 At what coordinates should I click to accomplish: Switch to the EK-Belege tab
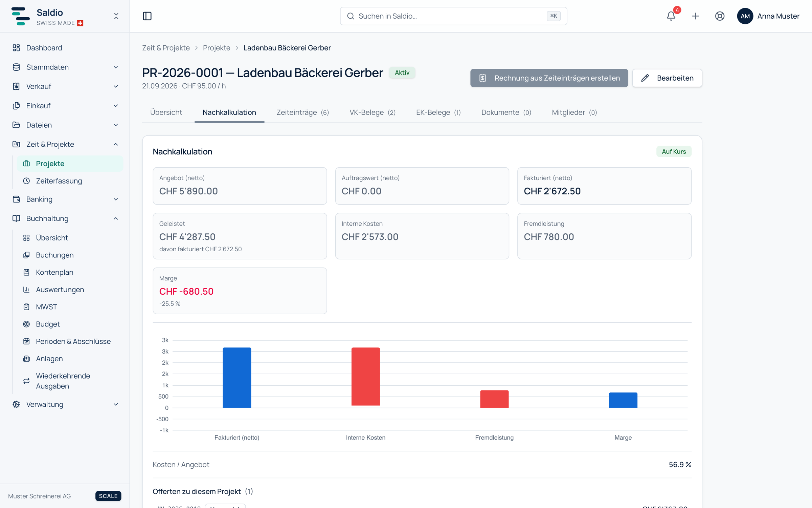[438, 112]
